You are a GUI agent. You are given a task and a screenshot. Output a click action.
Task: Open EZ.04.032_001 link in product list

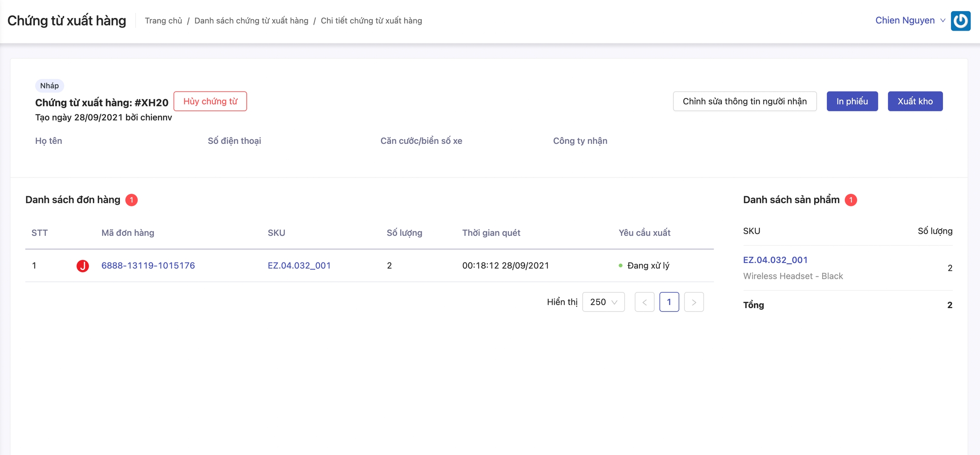(x=775, y=260)
